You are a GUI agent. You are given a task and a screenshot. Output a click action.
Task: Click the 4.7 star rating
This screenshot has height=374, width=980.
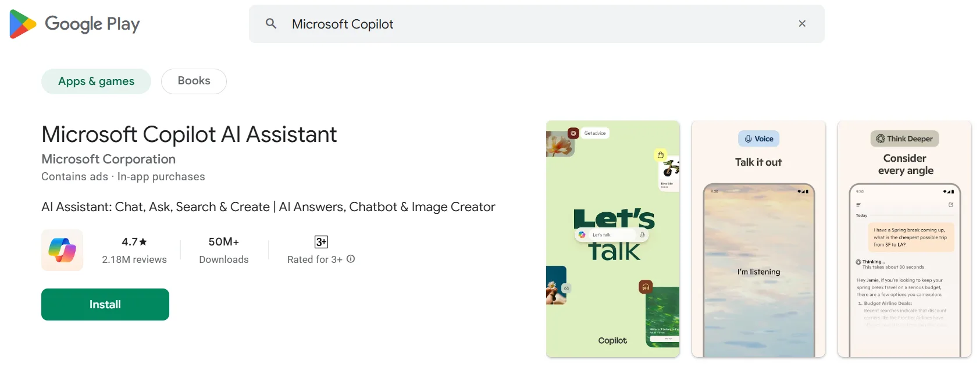pos(134,242)
